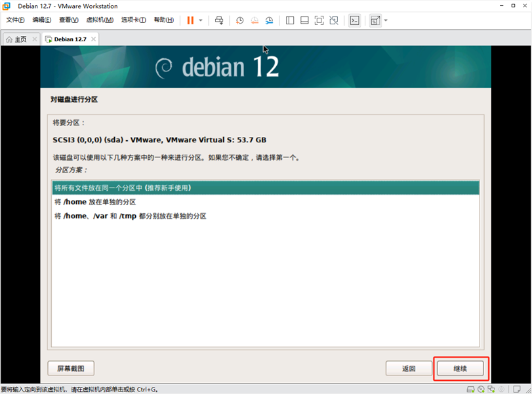Click the network adapter status icon
The height and width of the screenshot is (394, 532).
491,389
